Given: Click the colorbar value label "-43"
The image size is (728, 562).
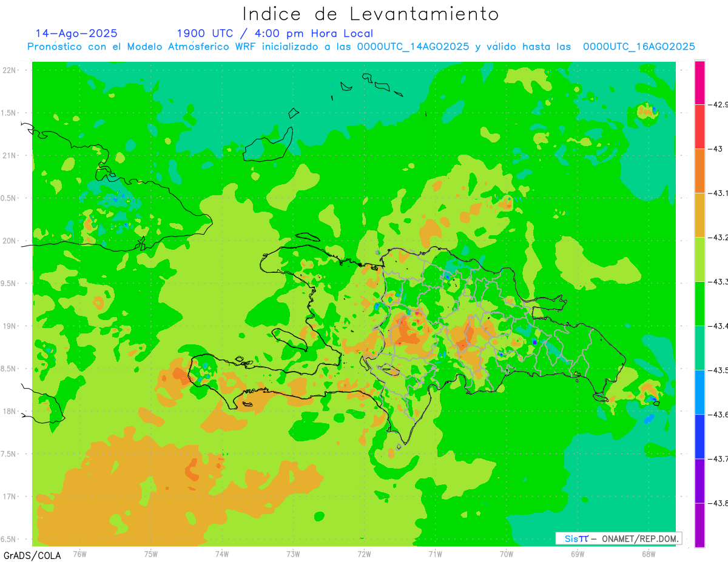Looking at the screenshot, I should click(x=715, y=149).
